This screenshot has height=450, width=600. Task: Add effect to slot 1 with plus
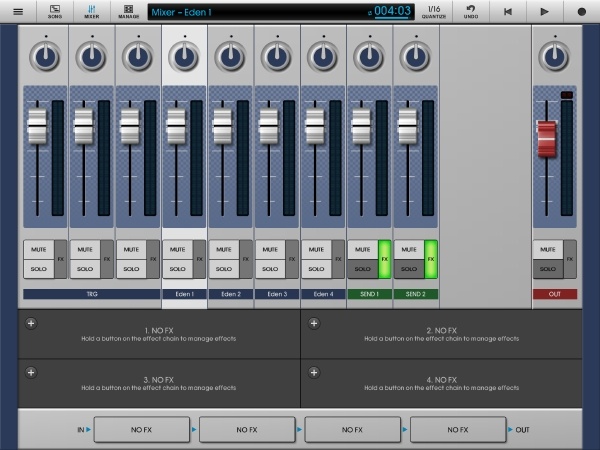[31, 323]
